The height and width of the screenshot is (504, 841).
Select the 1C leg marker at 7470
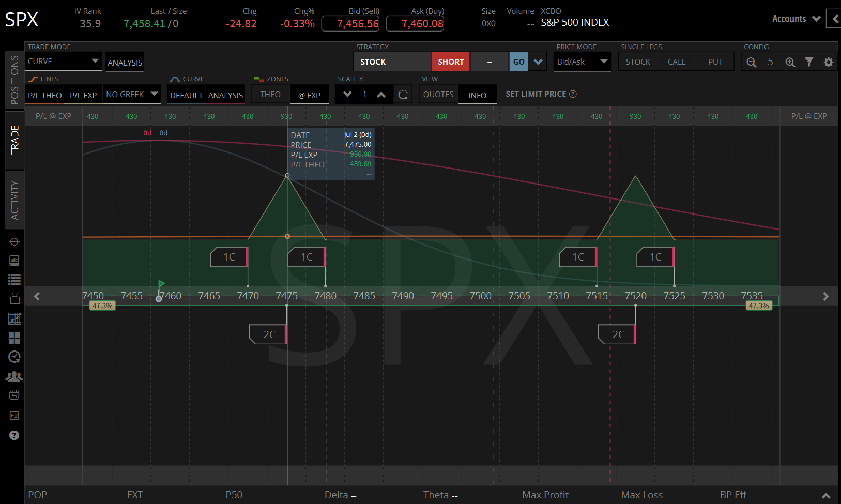click(x=230, y=257)
